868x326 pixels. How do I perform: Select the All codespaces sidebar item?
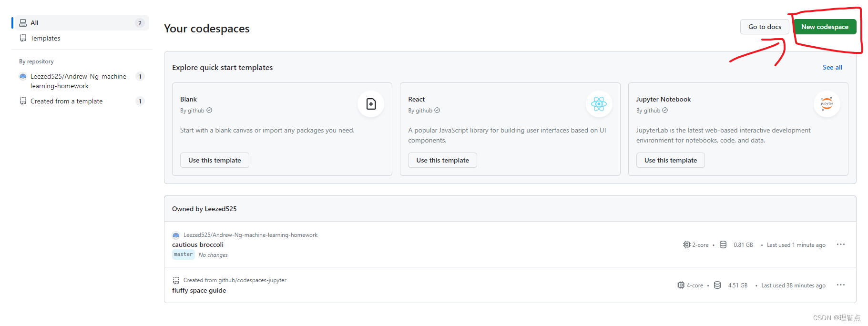coord(82,23)
